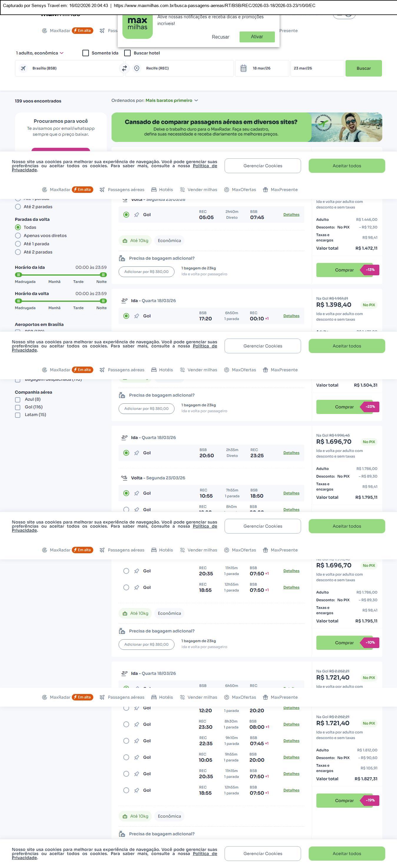Click the calendar icon by departure date
397x868 pixels.
point(243,68)
